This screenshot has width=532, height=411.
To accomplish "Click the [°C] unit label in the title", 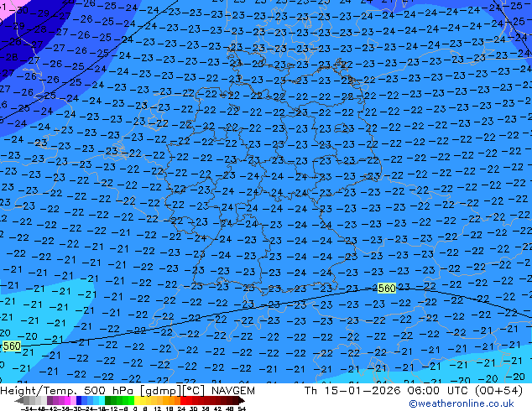I will 191,392.
